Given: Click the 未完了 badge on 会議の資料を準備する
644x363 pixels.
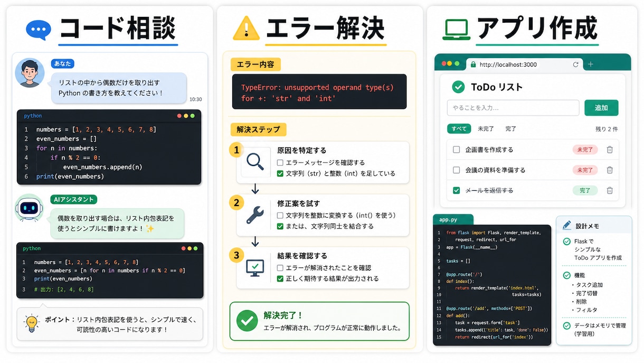Looking at the screenshot, I should click(585, 170).
